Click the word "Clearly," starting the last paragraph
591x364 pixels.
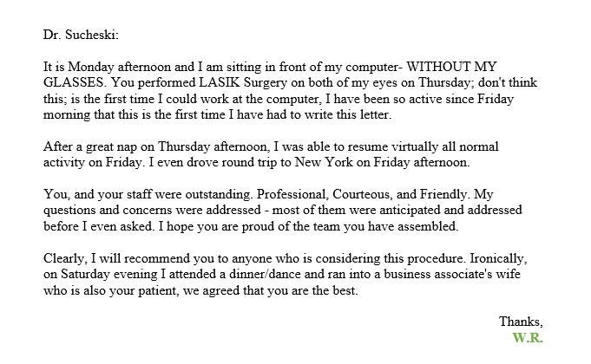tap(66, 258)
